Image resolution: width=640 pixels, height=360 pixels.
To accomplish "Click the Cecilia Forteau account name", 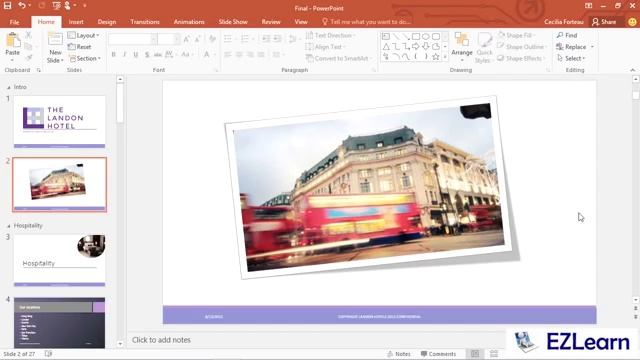I will [x=564, y=22].
